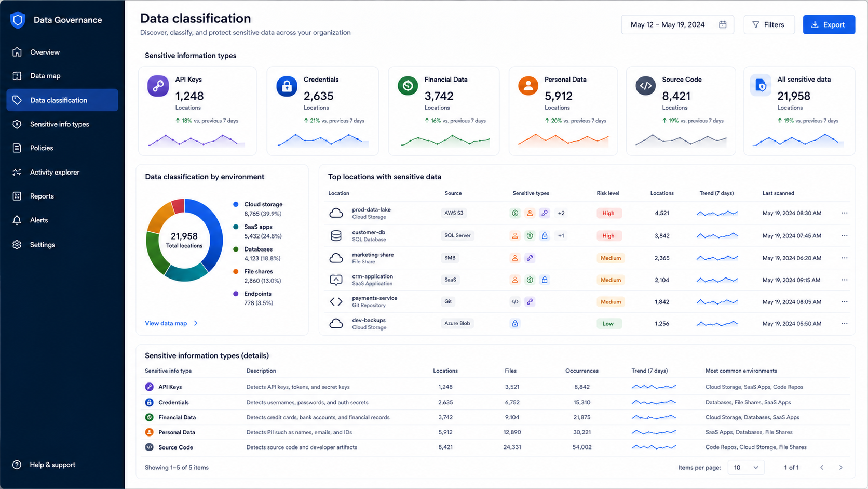
Task: Select Data classification in sidebar
Action: coord(62,100)
